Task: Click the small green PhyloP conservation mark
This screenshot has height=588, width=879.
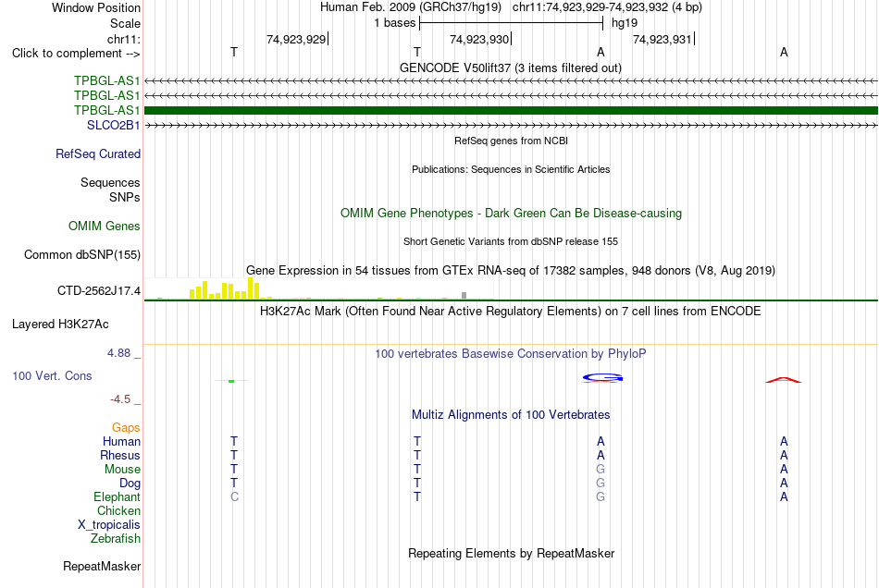Action: point(231,381)
